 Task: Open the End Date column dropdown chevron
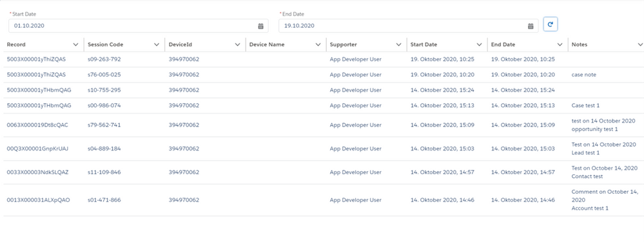(560, 45)
